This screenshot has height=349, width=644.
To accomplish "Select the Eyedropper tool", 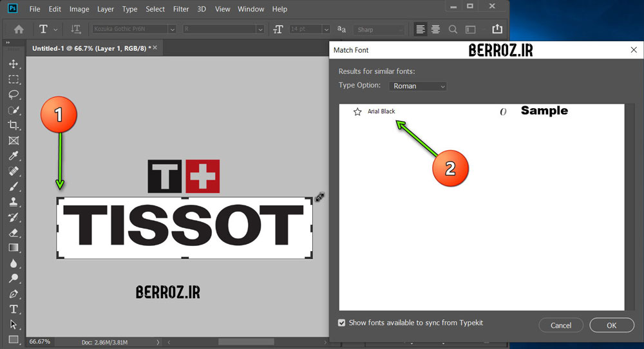I will [14, 156].
